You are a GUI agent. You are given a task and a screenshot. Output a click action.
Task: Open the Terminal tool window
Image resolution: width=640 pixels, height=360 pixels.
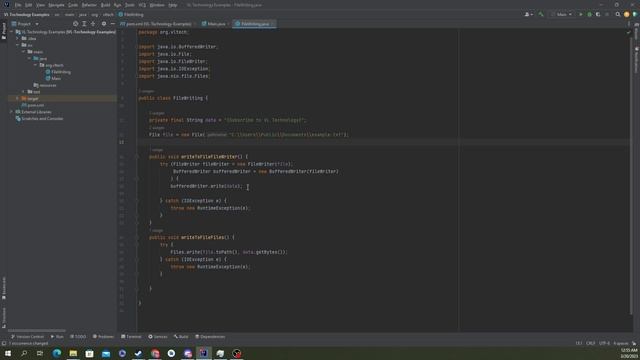131,337
